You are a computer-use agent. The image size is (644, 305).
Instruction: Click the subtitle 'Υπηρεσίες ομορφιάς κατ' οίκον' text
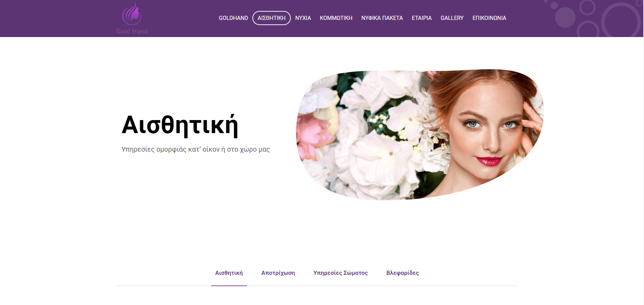click(x=195, y=150)
